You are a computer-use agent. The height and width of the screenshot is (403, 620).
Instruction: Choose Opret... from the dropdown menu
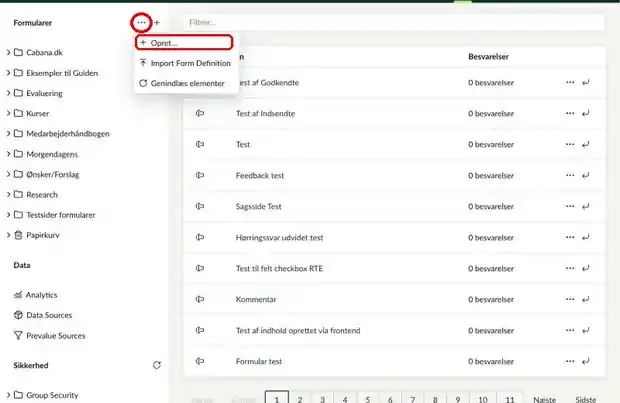point(184,43)
